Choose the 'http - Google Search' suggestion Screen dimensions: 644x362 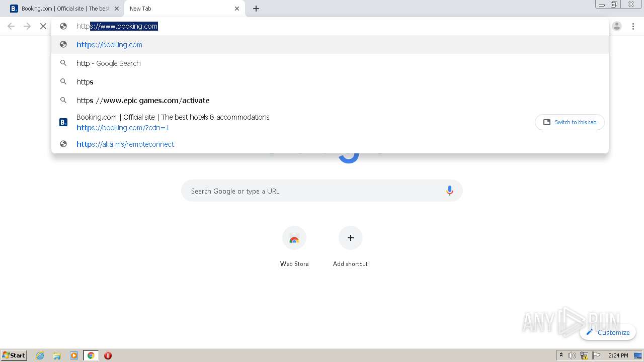[x=330, y=63]
